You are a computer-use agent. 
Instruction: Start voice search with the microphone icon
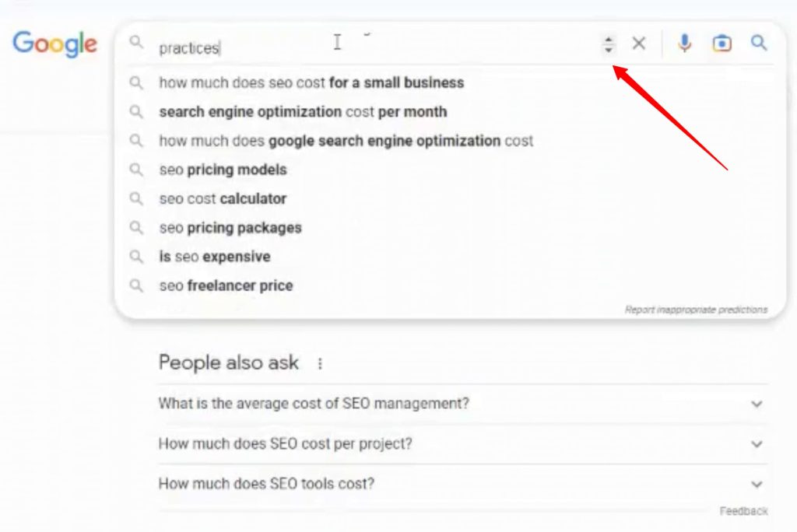click(683, 44)
